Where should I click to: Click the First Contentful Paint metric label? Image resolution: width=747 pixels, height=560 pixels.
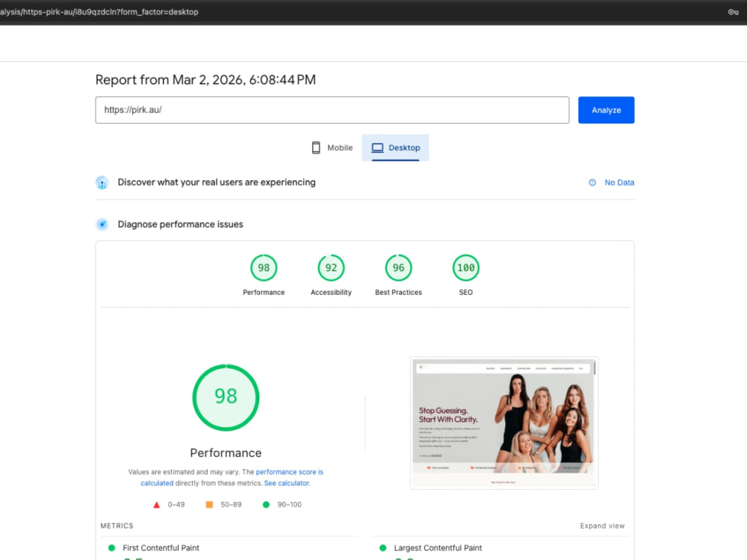pyautogui.click(x=161, y=547)
